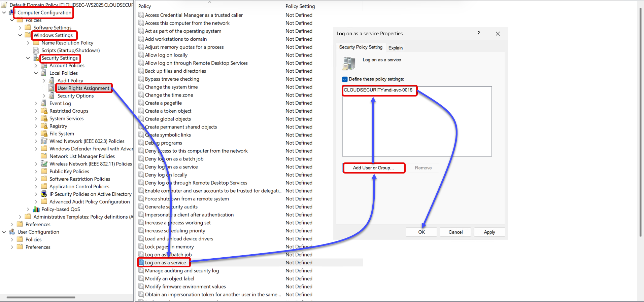Click the IP Security Policies icon
This screenshot has height=302, width=644.
pos(44,194)
